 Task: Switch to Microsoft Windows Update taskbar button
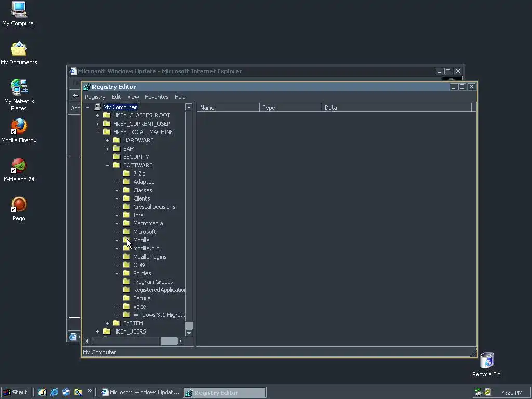141,392
